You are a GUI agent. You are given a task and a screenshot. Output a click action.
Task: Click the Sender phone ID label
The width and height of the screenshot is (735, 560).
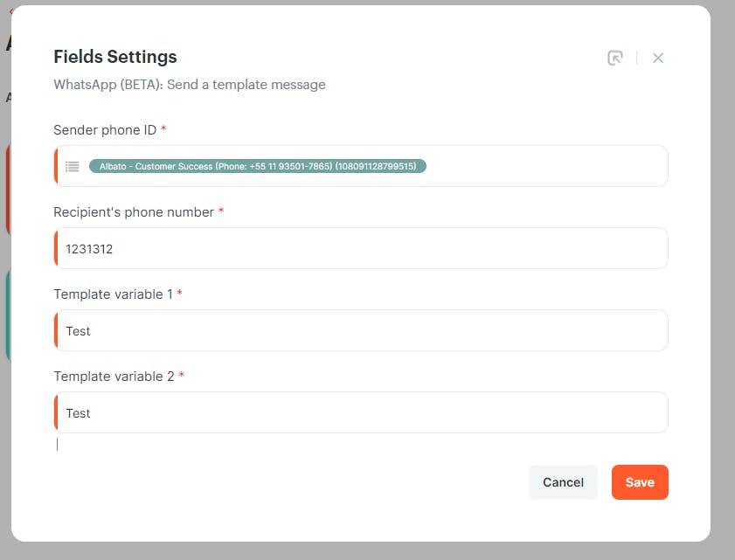click(x=105, y=130)
